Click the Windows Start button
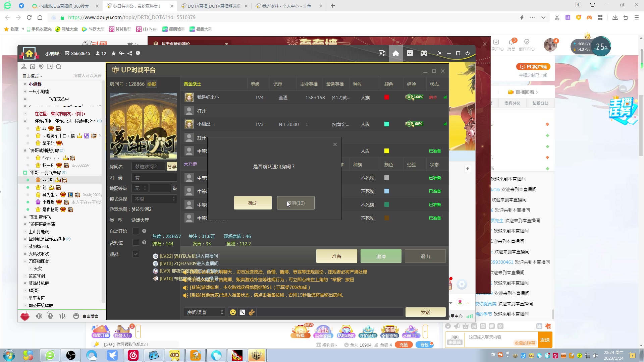 click(x=9, y=355)
